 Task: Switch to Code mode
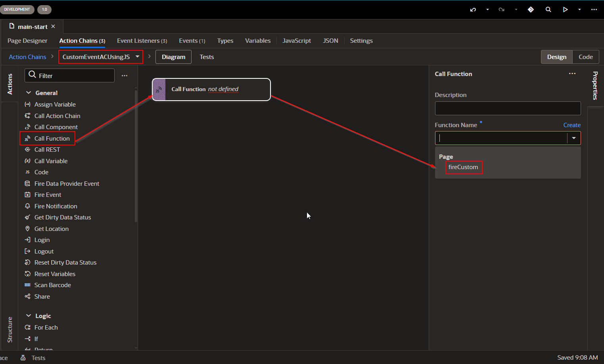(x=585, y=57)
